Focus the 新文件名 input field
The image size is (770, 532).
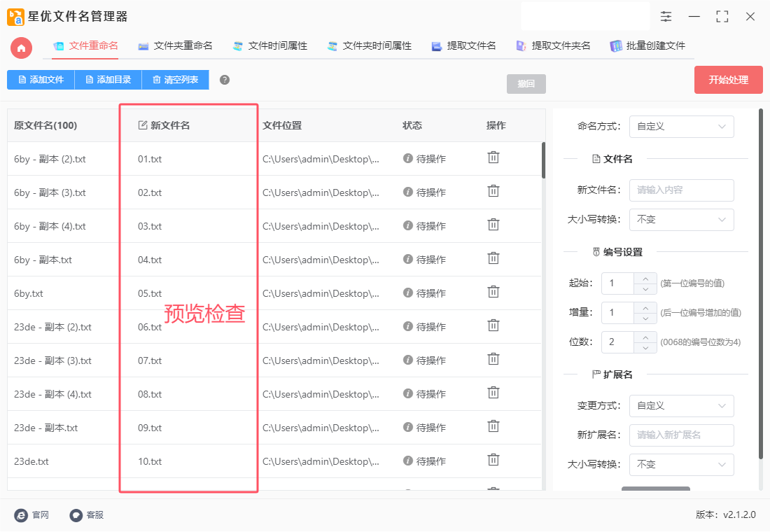[x=681, y=190]
